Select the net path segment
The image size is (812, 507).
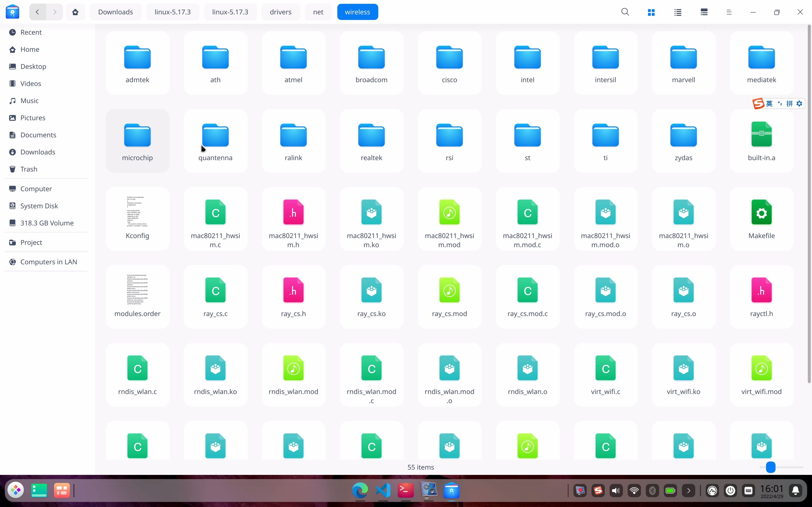(x=318, y=12)
